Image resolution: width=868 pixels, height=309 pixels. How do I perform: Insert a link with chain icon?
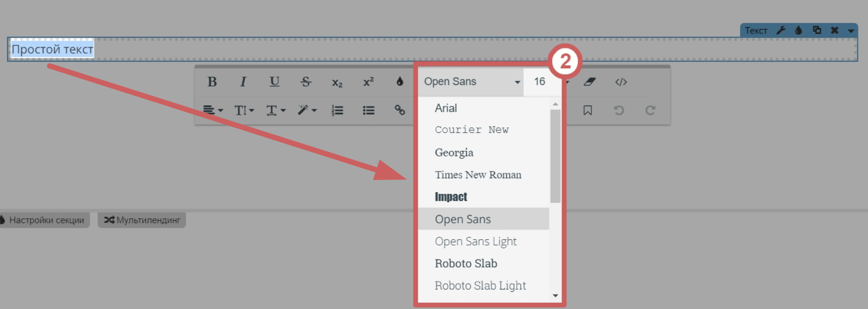pos(400,110)
